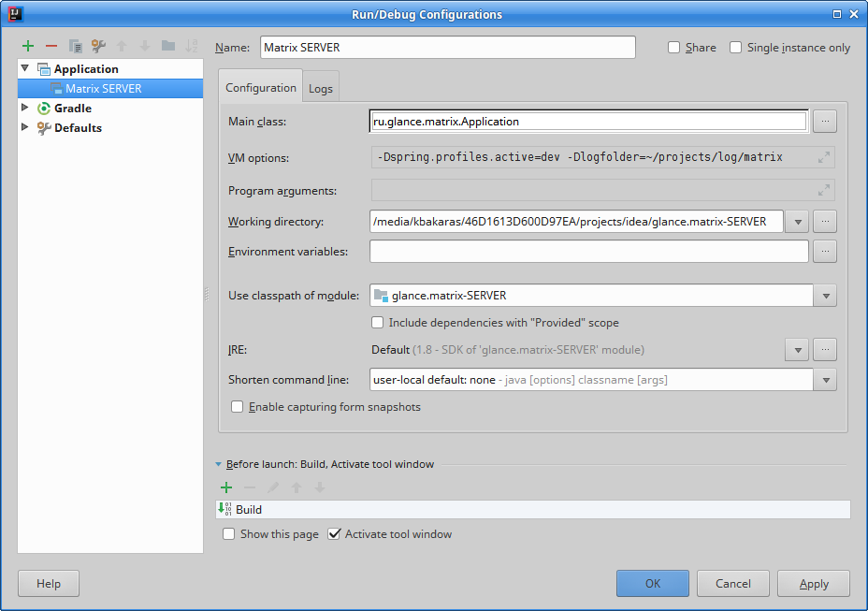Screen dimensions: 868x611
Task: Open Environment variables editor ellipsis button
Action: tap(824, 252)
